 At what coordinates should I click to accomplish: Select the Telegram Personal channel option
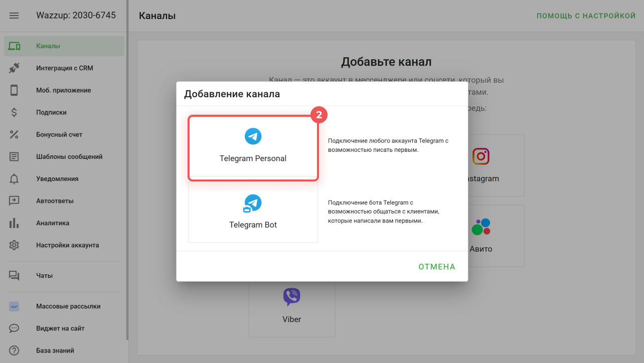[x=253, y=147]
